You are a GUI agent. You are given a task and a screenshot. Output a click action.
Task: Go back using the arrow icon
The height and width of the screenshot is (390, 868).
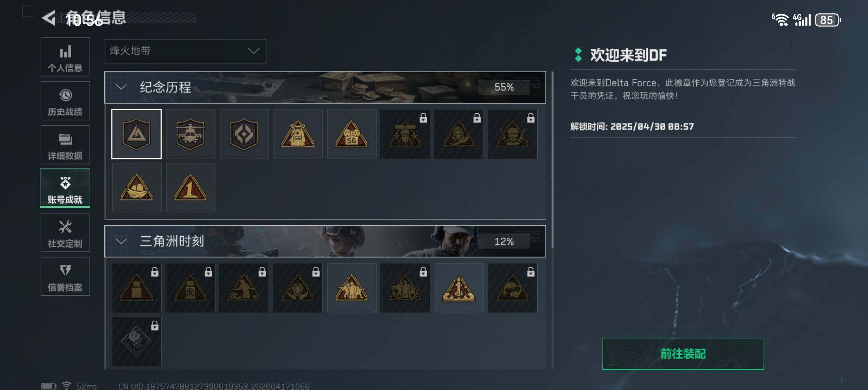click(x=49, y=18)
